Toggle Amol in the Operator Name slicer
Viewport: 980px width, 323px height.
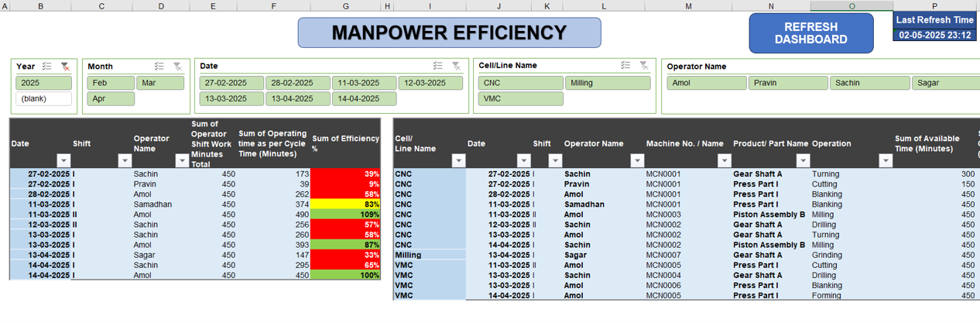707,83
